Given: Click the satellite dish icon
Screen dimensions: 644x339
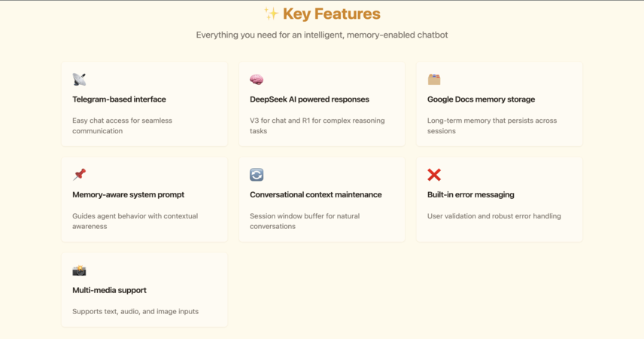Looking at the screenshot, I should 79,79.
